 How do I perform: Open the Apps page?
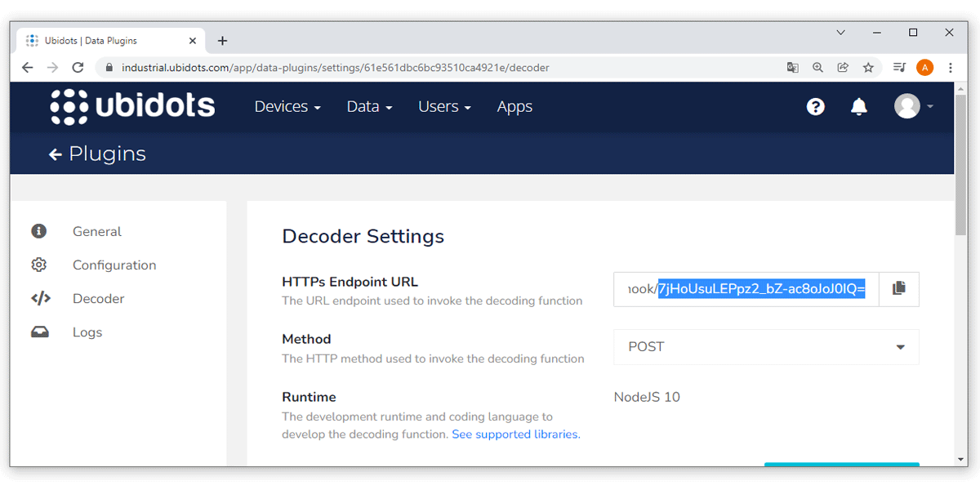pyautogui.click(x=514, y=107)
